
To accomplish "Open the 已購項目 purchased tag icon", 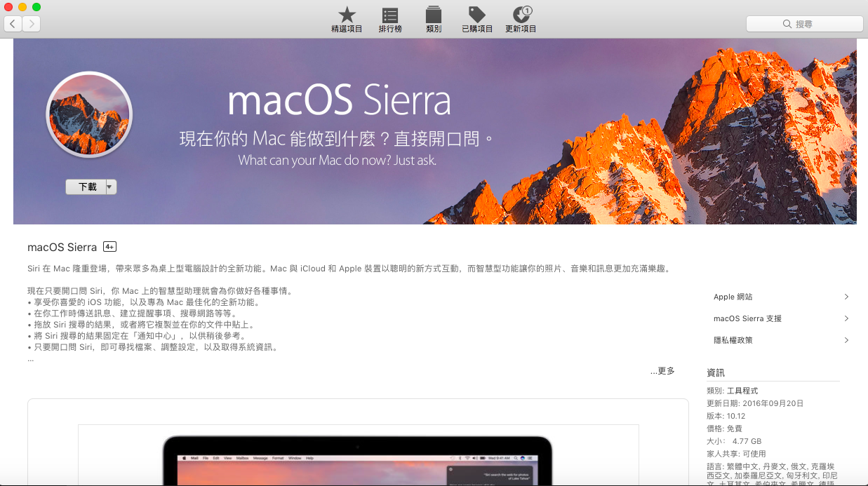I will point(477,14).
